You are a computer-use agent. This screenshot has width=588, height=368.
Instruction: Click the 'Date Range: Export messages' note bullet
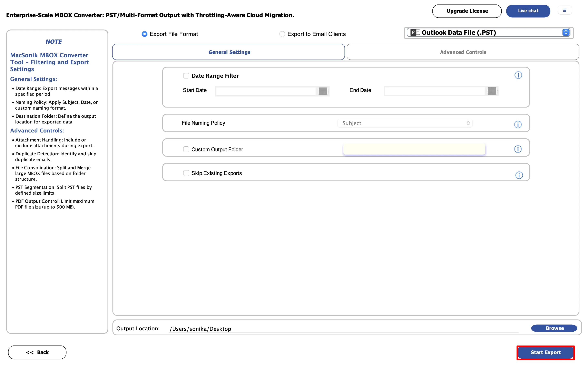click(x=55, y=91)
